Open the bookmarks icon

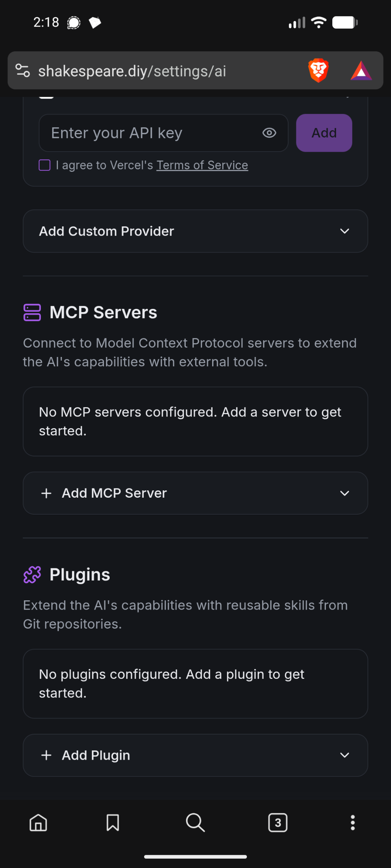[x=113, y=822]
